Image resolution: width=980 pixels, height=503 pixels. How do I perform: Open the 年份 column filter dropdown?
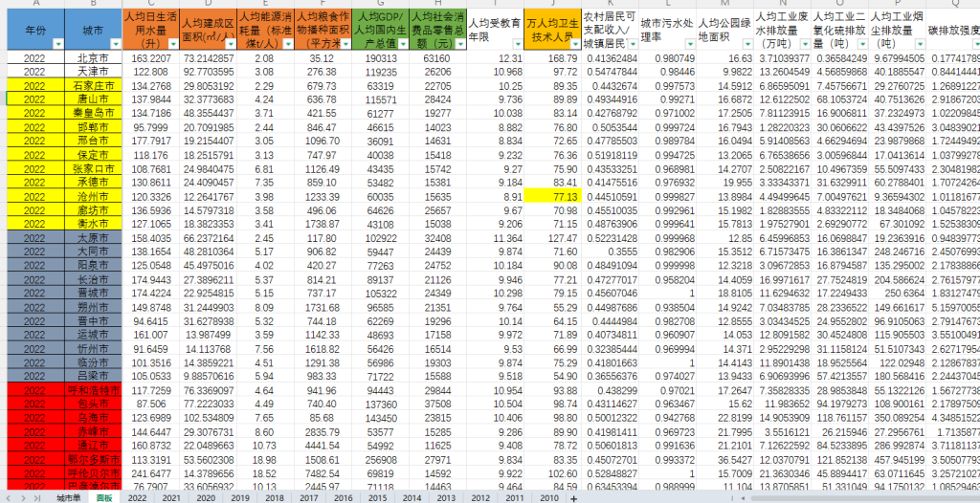58,44
